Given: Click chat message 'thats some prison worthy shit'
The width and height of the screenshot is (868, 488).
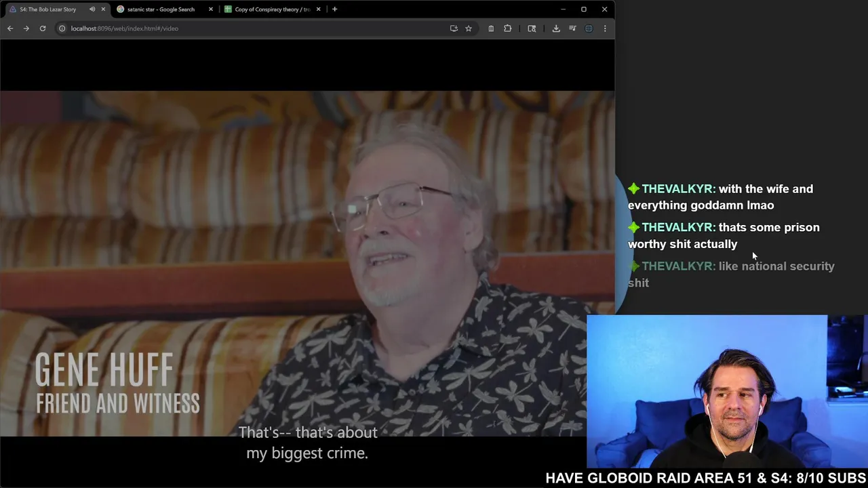Looking at the screenshot, I should pos(724,236).
